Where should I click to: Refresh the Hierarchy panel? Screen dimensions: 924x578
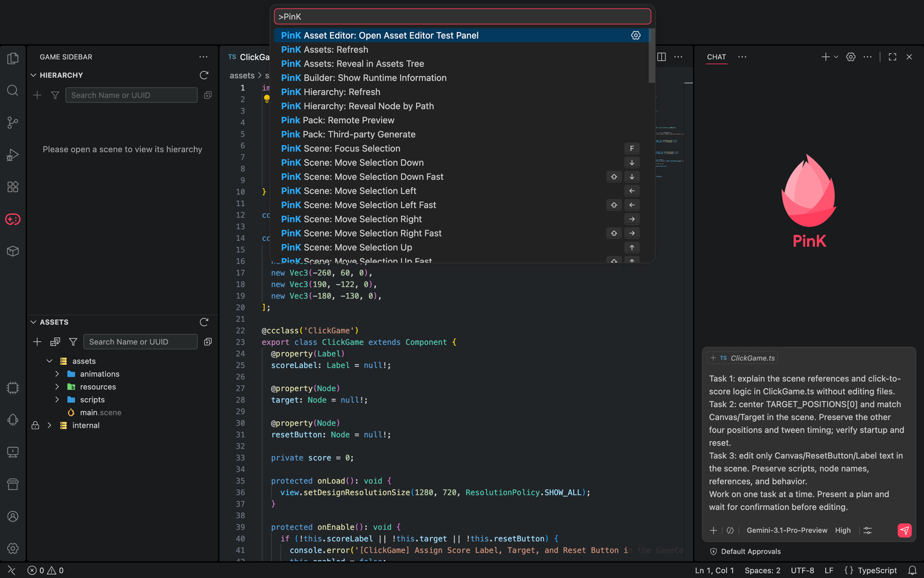[x=204, y=75]
